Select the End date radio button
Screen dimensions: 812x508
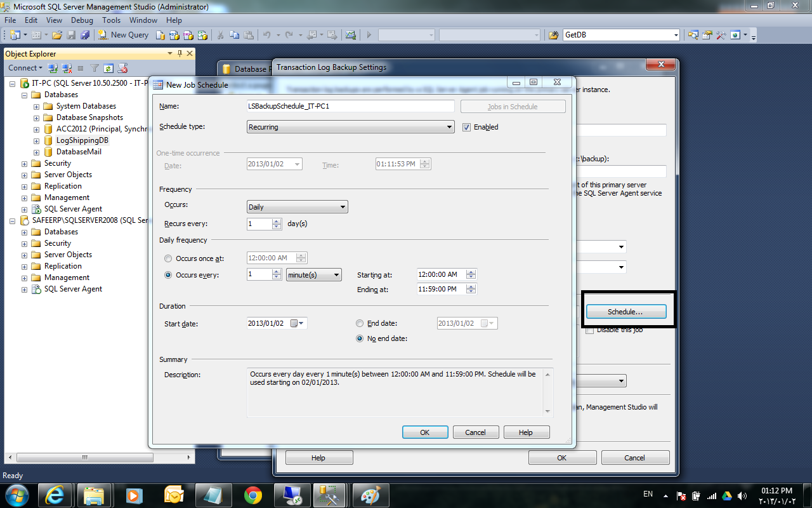coord(360,323)
